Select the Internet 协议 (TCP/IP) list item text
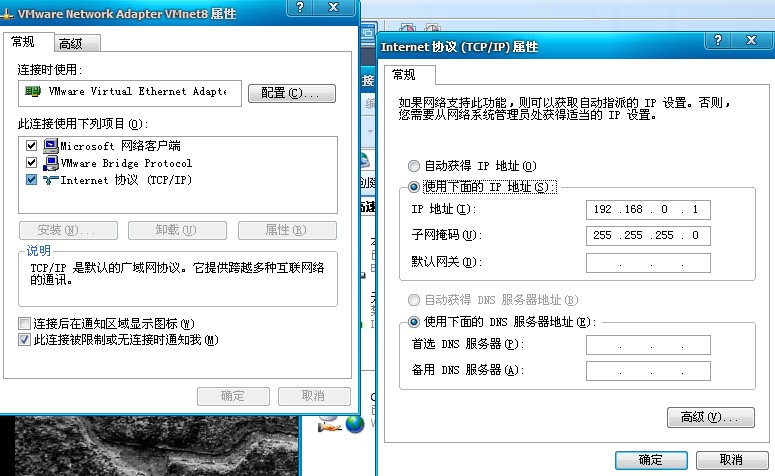775x476 pixels. click(126, 180)
